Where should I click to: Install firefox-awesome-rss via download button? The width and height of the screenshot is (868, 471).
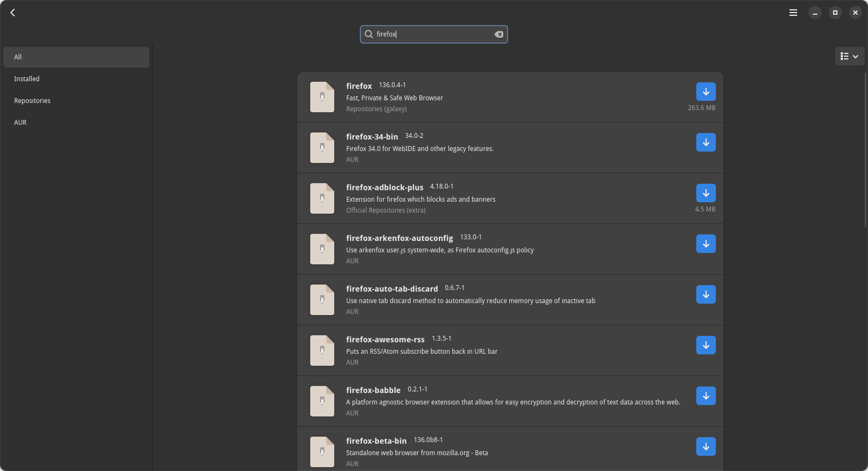[x=706, y=345]
